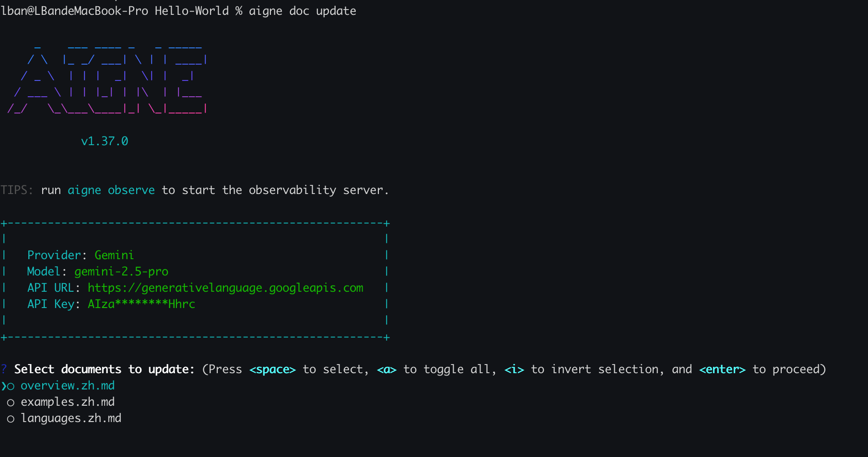Click the 'aigne observe' command in the tip
This screenshot has width=868, height=457.
[x=111, y=190]
